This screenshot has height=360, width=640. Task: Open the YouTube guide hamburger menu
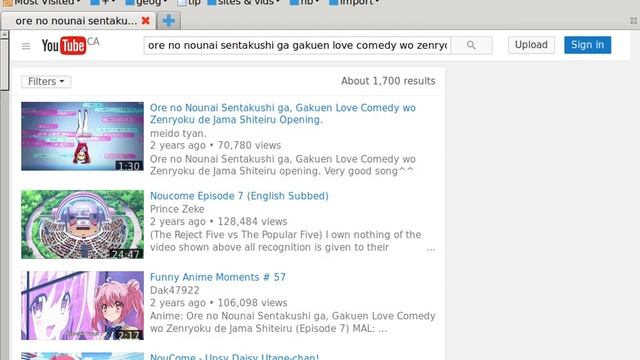[x=26, y=46]
